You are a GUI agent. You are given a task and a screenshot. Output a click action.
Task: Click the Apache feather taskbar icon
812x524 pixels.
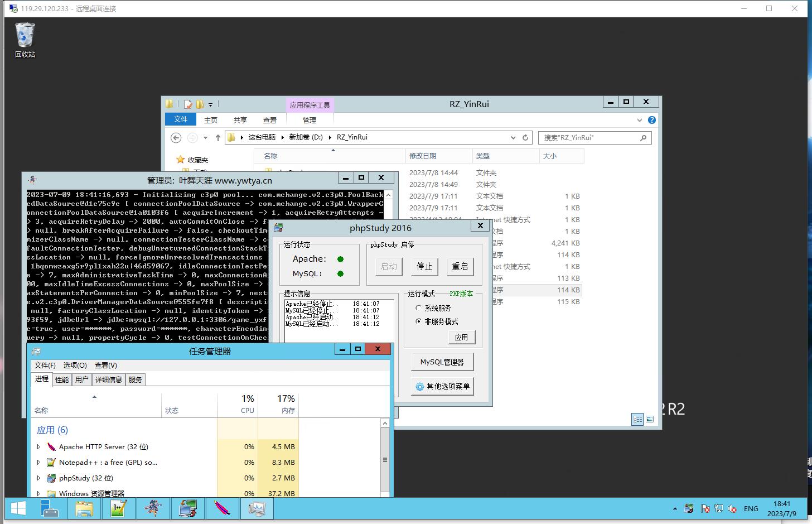pos(222,508)
